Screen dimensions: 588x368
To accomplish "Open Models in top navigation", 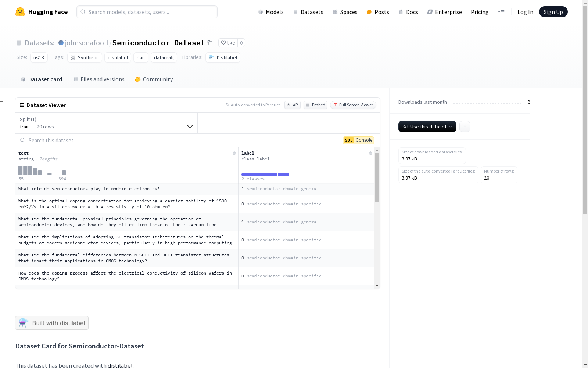I will (x=271, y=12).
